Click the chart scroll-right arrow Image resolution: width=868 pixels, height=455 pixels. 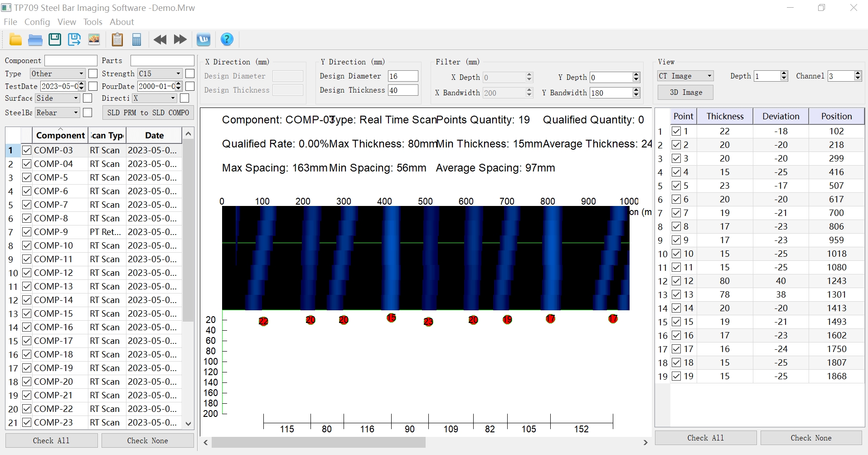coord(645,442)
